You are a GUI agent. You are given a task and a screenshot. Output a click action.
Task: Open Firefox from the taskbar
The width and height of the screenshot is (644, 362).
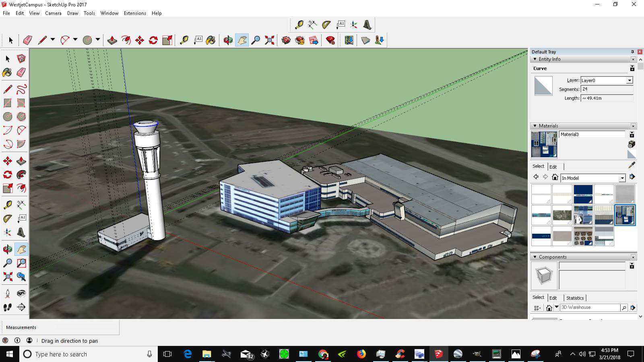pyautogui.click(x=361, y=354)
